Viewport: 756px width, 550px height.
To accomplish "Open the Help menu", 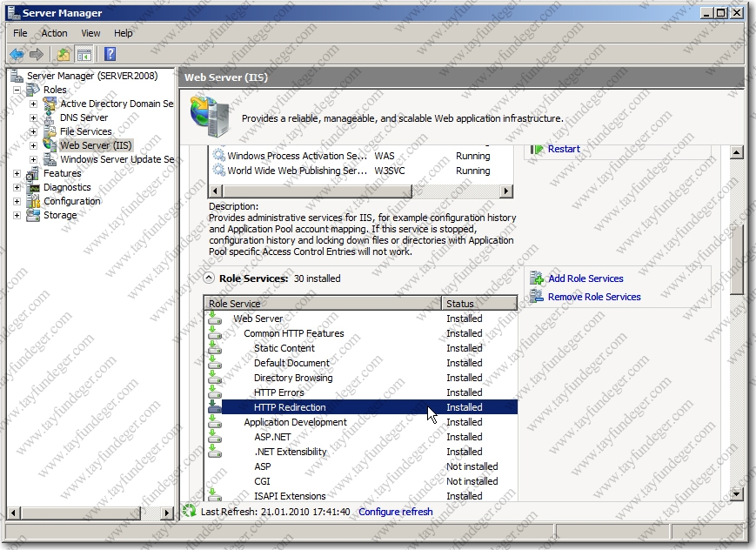I will tap(123, 33).
